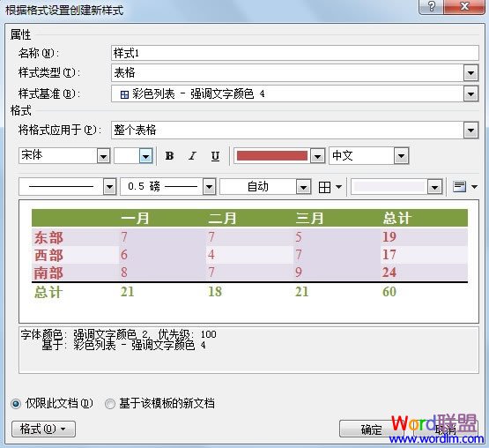
Task: Open the 样式类型 dropdown showing 表格
Action: tap(470, 73)
